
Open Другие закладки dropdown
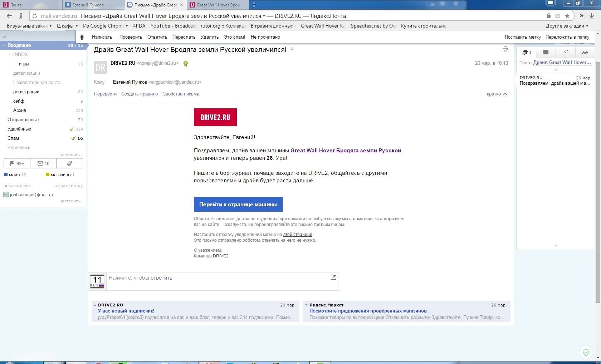pos(567,26)
